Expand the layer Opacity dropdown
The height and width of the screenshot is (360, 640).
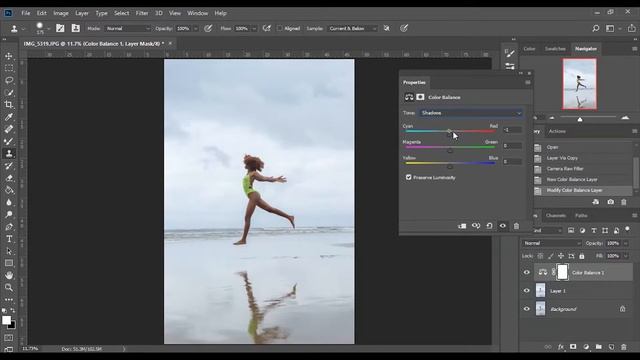pos(625,243)
